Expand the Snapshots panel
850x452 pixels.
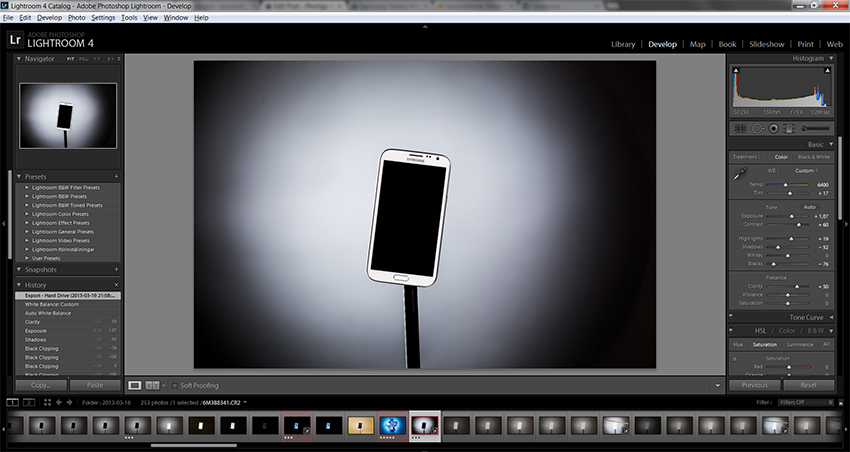tap(18, 269)
